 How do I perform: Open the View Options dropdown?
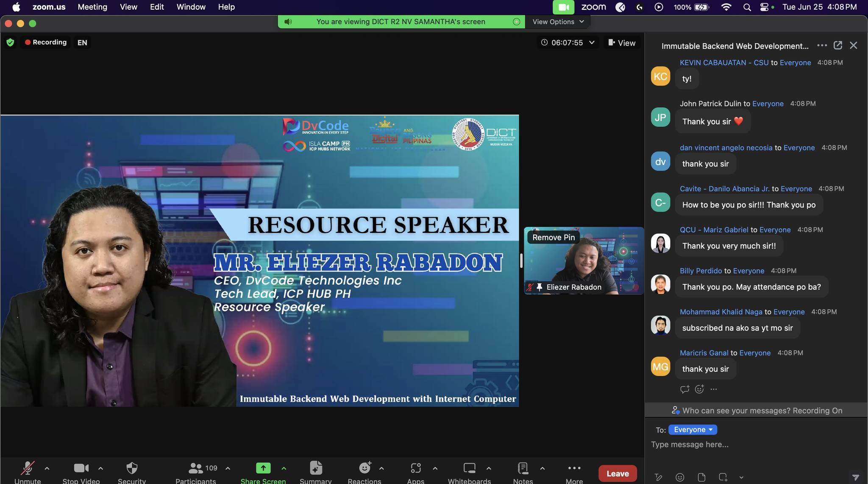click(x=558, y=22)
